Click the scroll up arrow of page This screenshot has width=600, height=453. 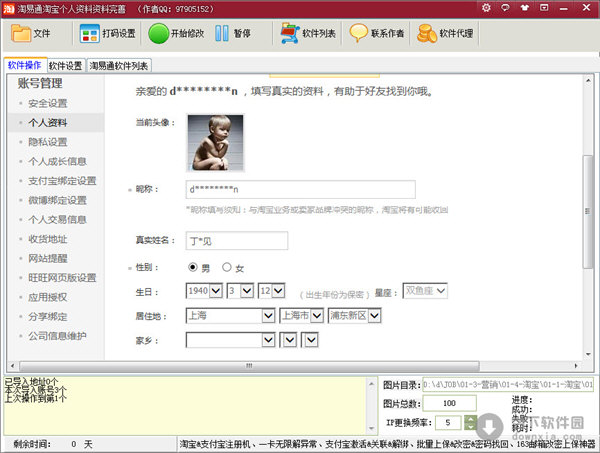[588, 80]
